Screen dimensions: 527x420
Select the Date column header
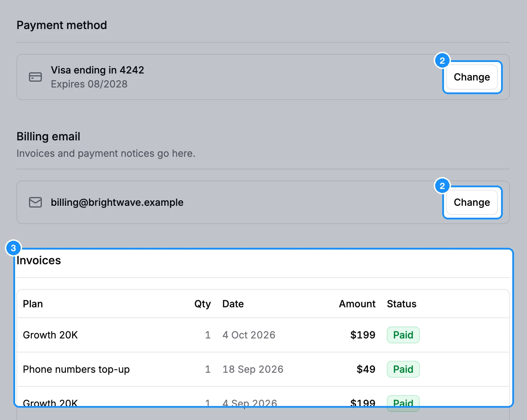(x=233, y=304)
